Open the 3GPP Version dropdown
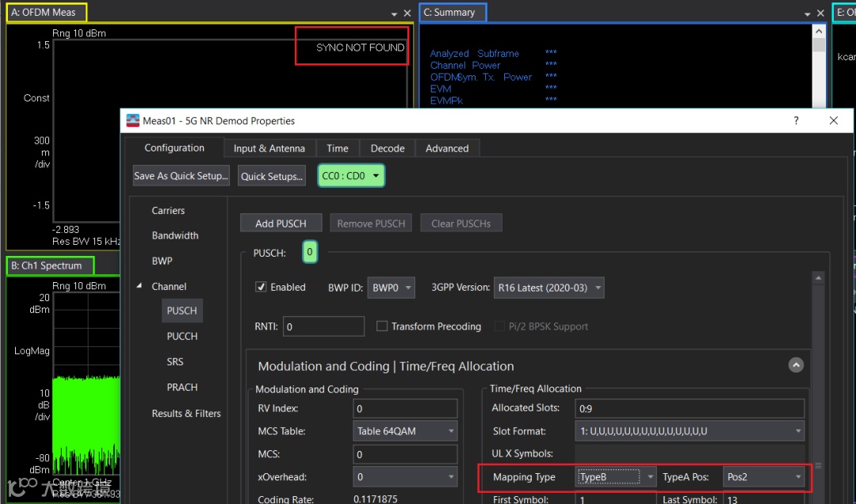856x504 pixels. 548,288
